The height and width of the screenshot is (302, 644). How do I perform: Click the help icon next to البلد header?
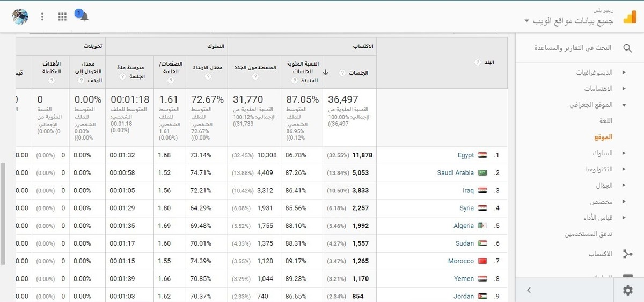tap(477, 63)
